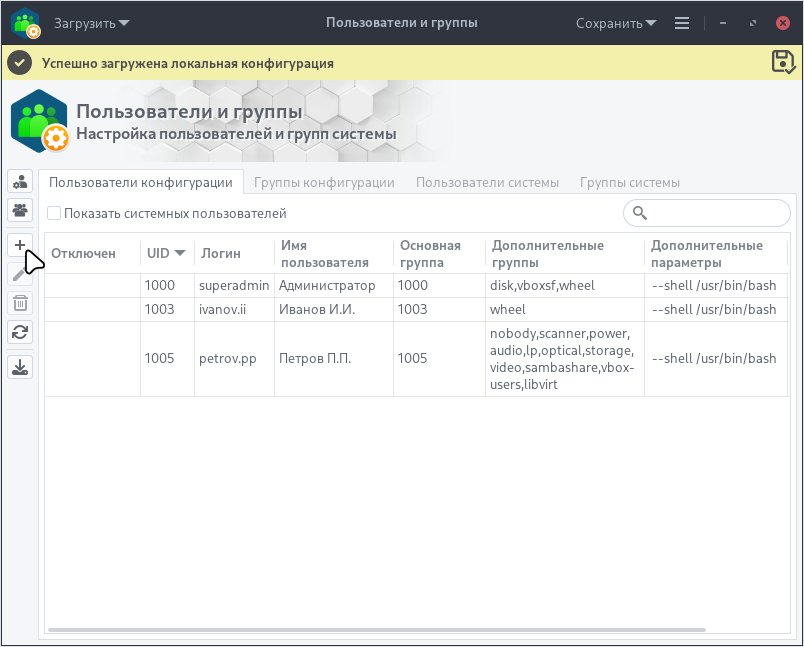Toggle UID column sort order
Screen dimensions: 804x647
(x=164, y=253)
